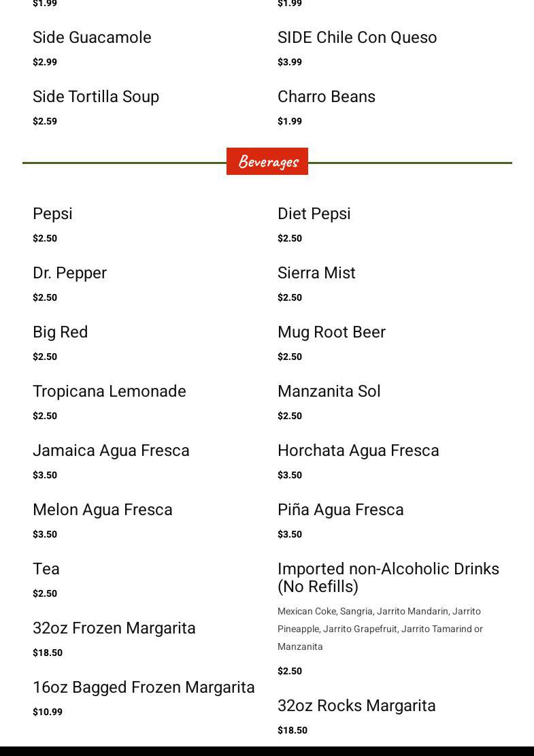The image size is (534, 756).
Task: Pick Piña Agua Fresca
Action: pos(340,510)
